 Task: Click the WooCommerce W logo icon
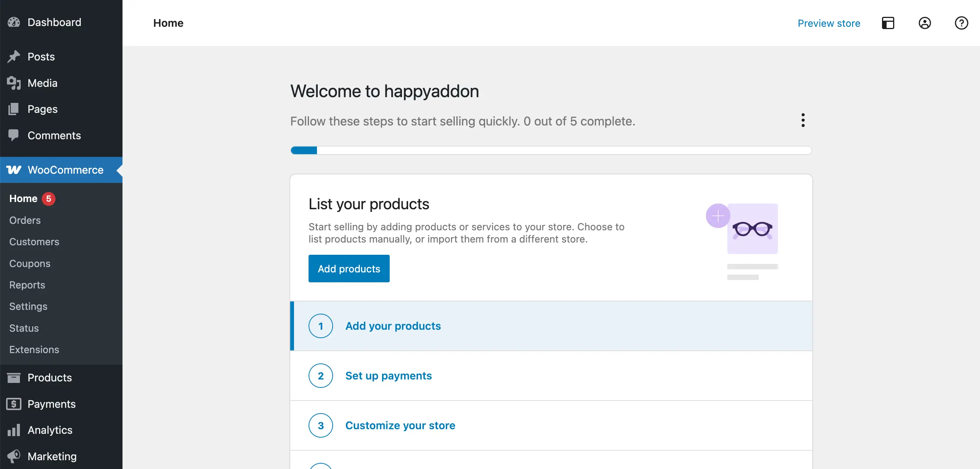[x=14, y=170]
